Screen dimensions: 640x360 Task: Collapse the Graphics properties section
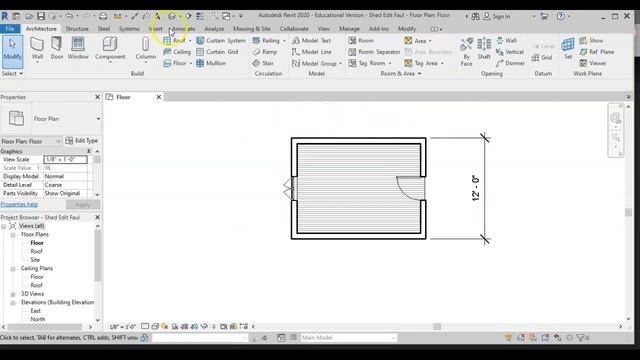pyautogui.click(x=89, y=151)
